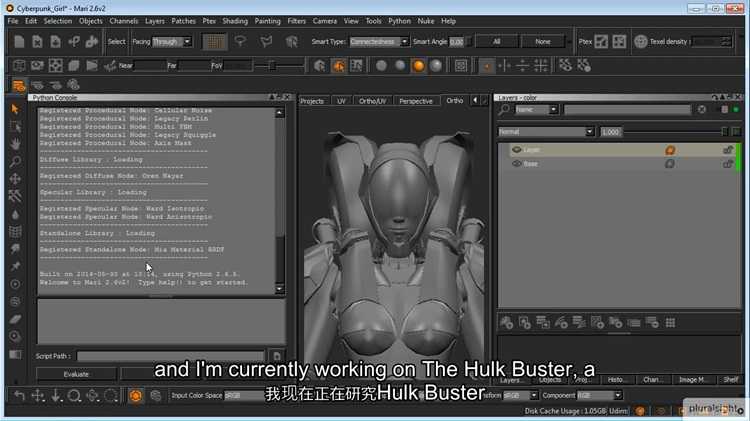
Task: Select the Eraser tool in left toolbar
Action: click(15, 319)
